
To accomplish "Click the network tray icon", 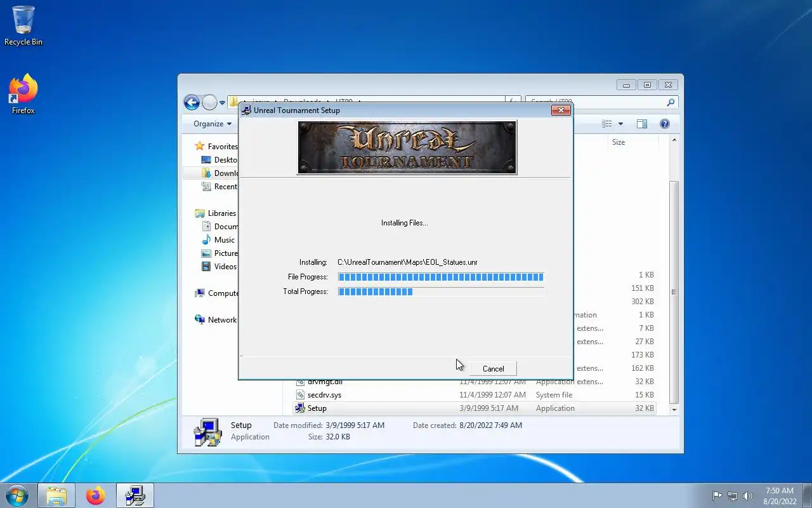I will point(733,496).
